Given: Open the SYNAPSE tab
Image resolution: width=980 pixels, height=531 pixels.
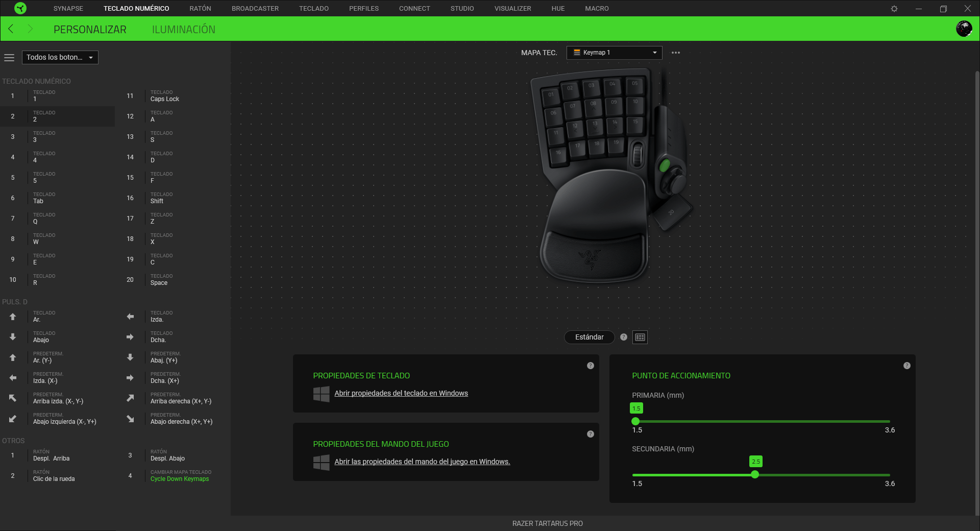Looking at the screenshot, I should (x=68, y=9).
